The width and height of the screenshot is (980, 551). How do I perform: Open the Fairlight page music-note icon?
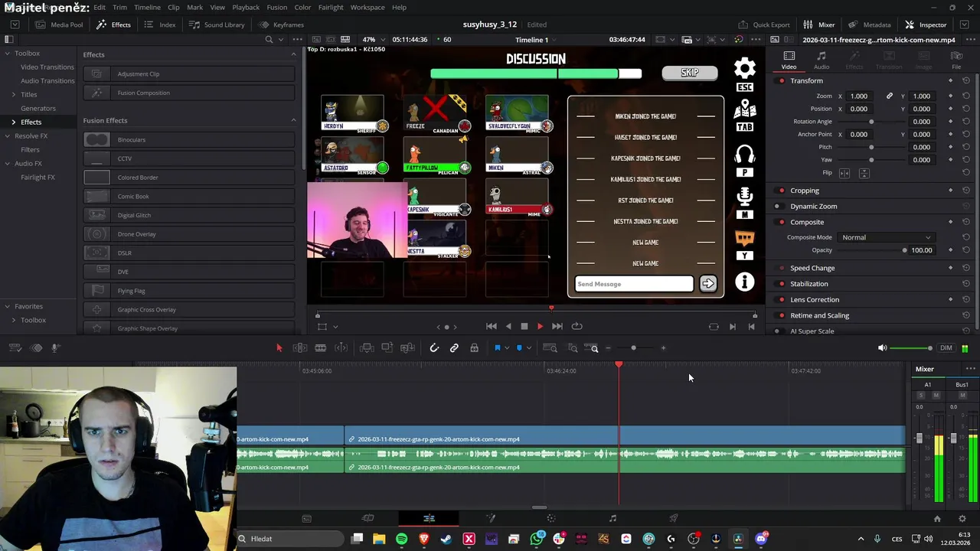tap(612, 519)
